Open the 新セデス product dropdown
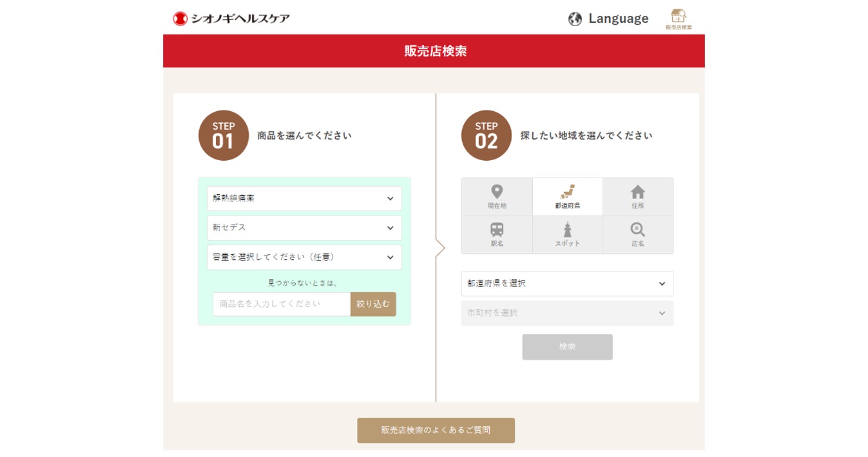The height and width of the screenshot is (457, 868). pyautogui.click(x=304, y=228)
